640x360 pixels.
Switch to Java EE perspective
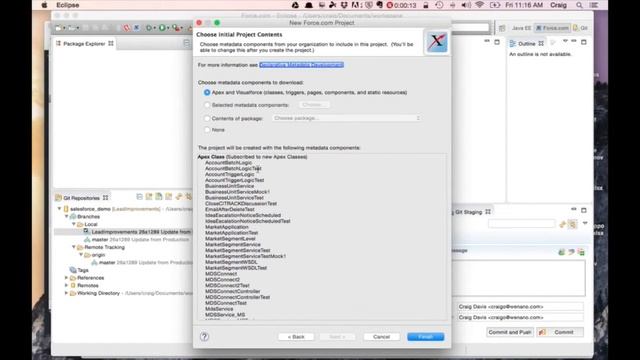coord(521,28)
